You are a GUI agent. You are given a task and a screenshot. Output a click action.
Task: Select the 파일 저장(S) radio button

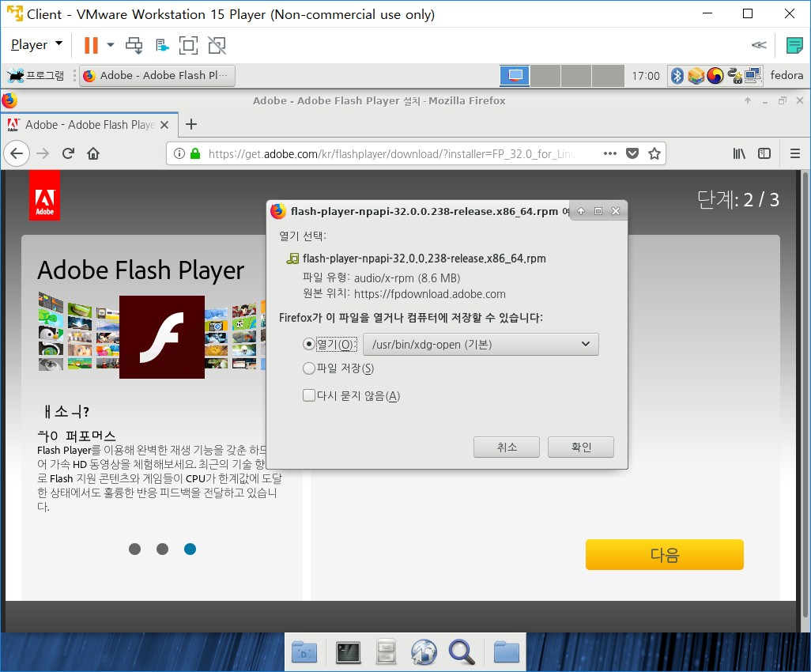pos(309,368)
